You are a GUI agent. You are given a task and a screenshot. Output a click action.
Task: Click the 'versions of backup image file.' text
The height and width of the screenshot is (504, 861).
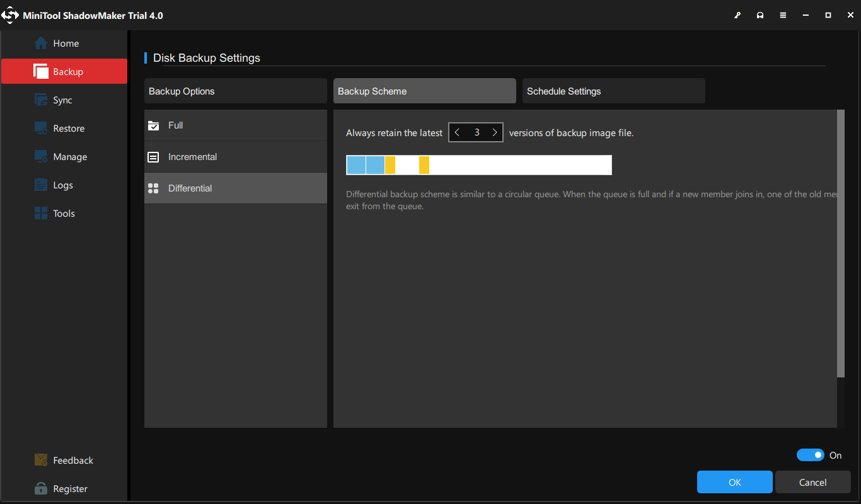(571, 133)
